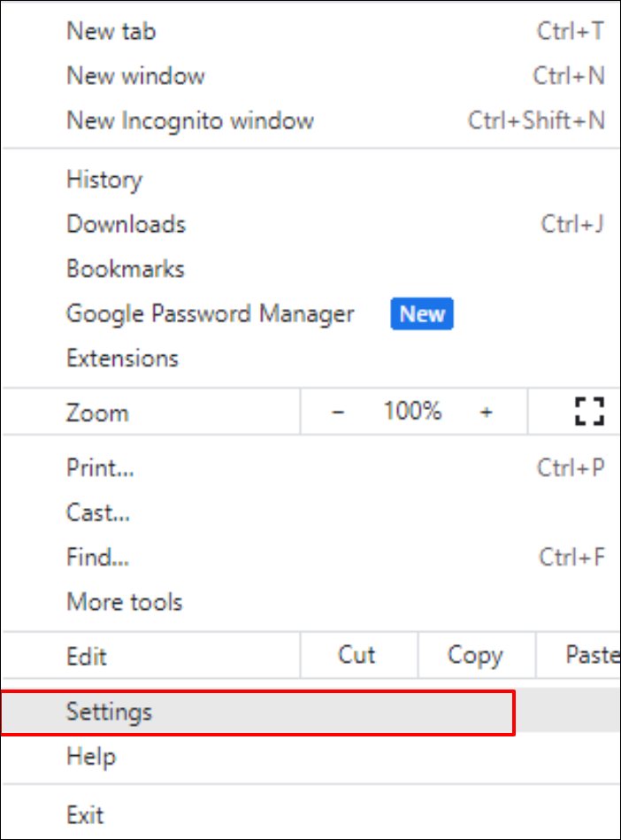Open Settings from the menu

pyautogui.click(x=109, y=712)
